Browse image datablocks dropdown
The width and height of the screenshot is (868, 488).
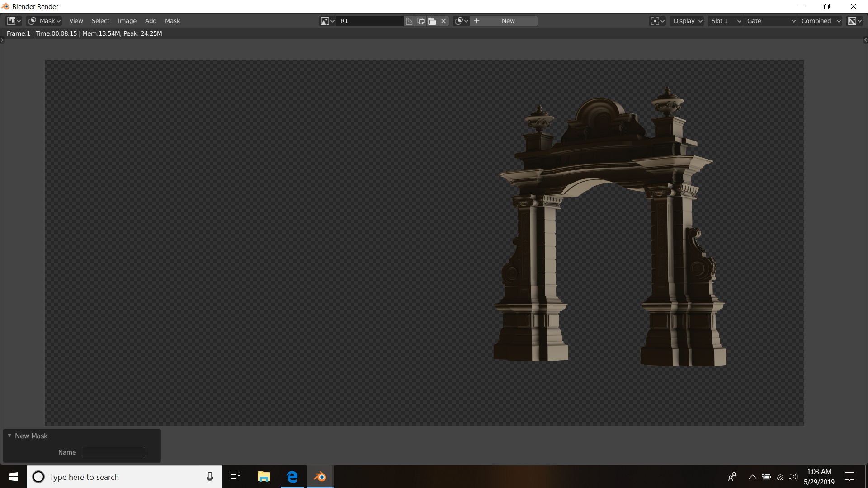(x=327, y=21)
